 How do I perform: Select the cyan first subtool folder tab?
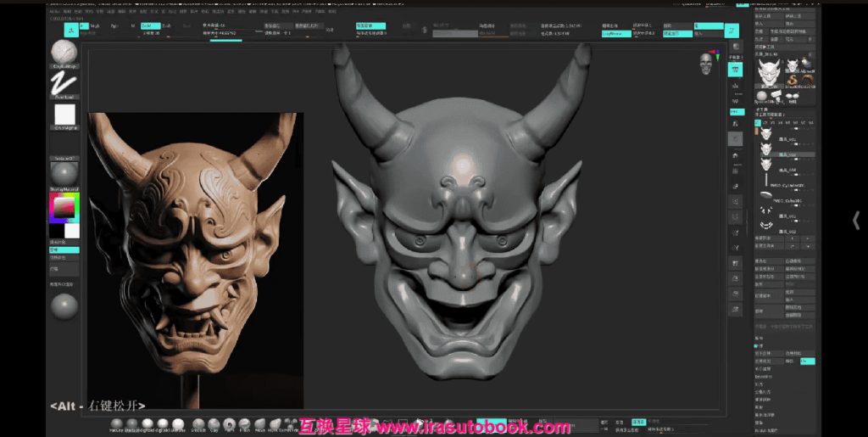[x=758, y=123]
